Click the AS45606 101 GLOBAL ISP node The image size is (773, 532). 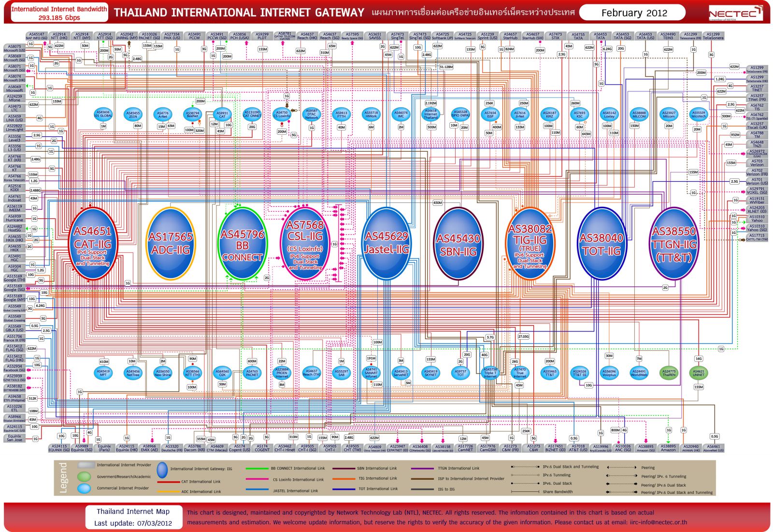coord(103,115)
